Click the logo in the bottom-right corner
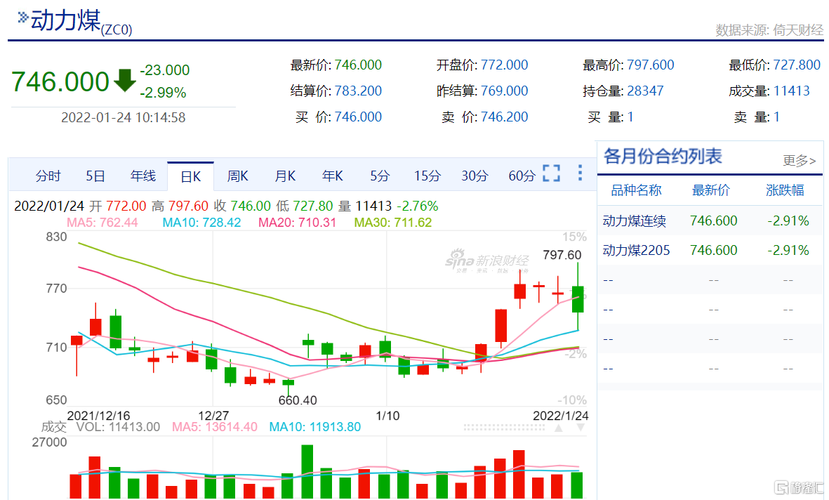Image resolution: width=829 pixels, height=500 pixels. click(796, 489)
